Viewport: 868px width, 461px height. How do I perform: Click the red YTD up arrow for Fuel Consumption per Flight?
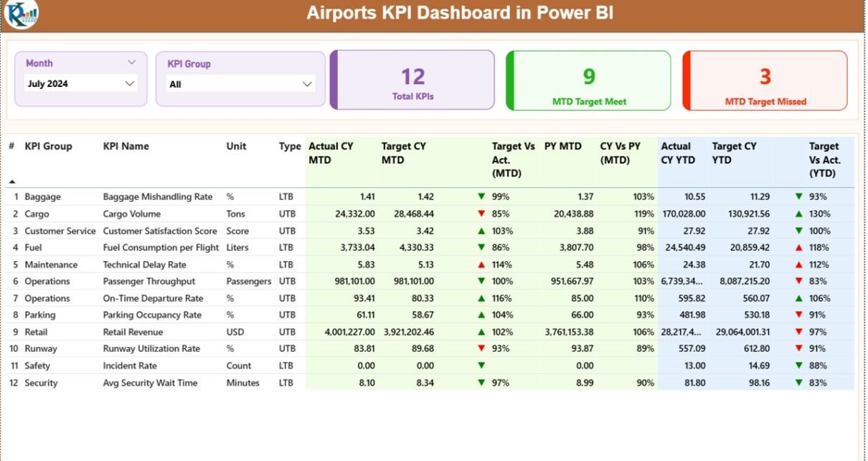pos(798,247)
